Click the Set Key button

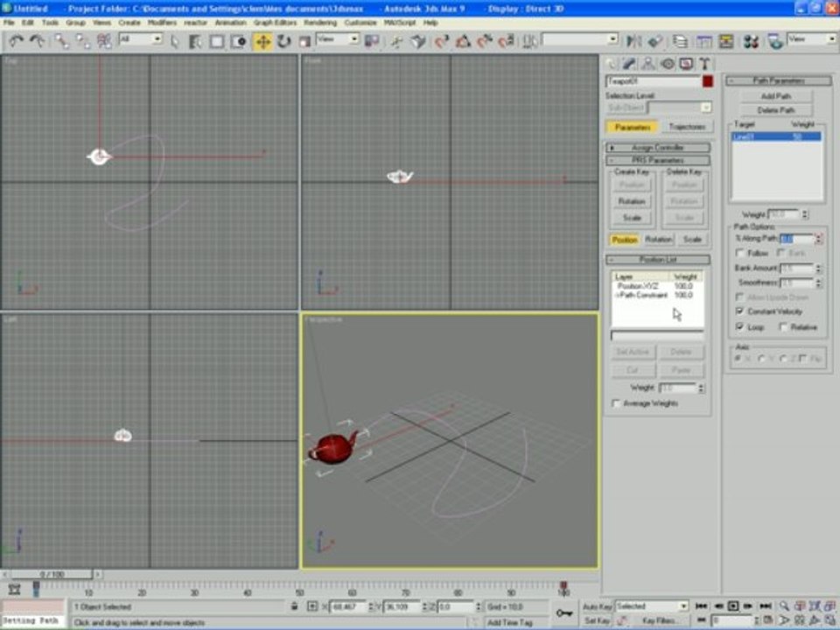pyautogui.click(x=598, y=621)
